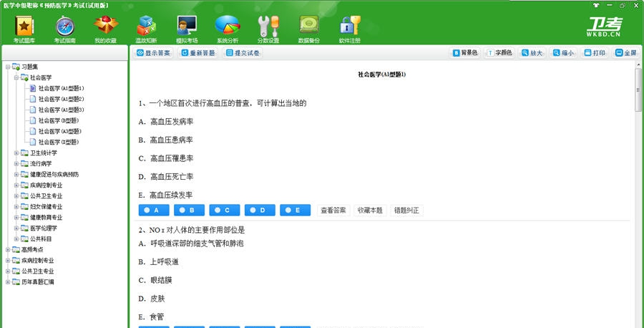The height and width of the screenshot is (328, 644).
Task: Collapse the 社会医学 tree node
Action: tap(16, 77)
